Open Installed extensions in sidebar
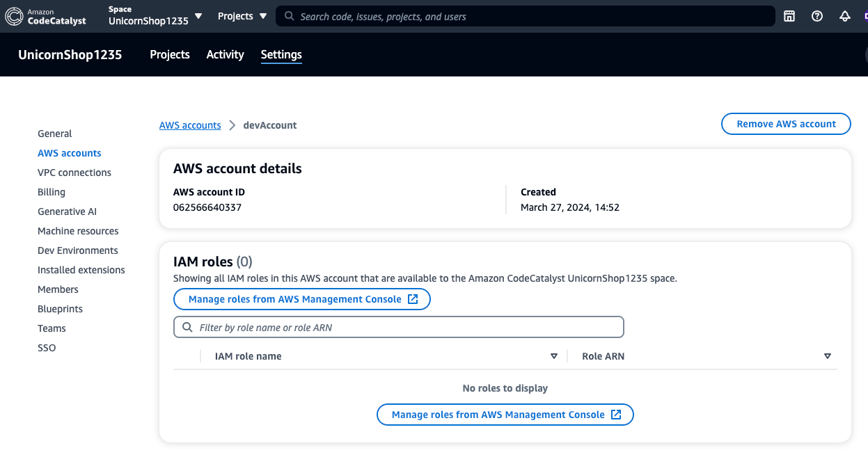 81,270
